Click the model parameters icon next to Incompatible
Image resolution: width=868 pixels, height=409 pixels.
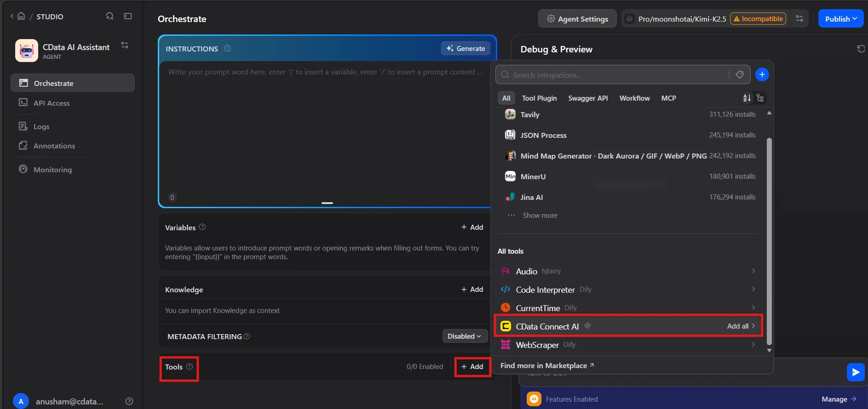(x=799, y=19)
